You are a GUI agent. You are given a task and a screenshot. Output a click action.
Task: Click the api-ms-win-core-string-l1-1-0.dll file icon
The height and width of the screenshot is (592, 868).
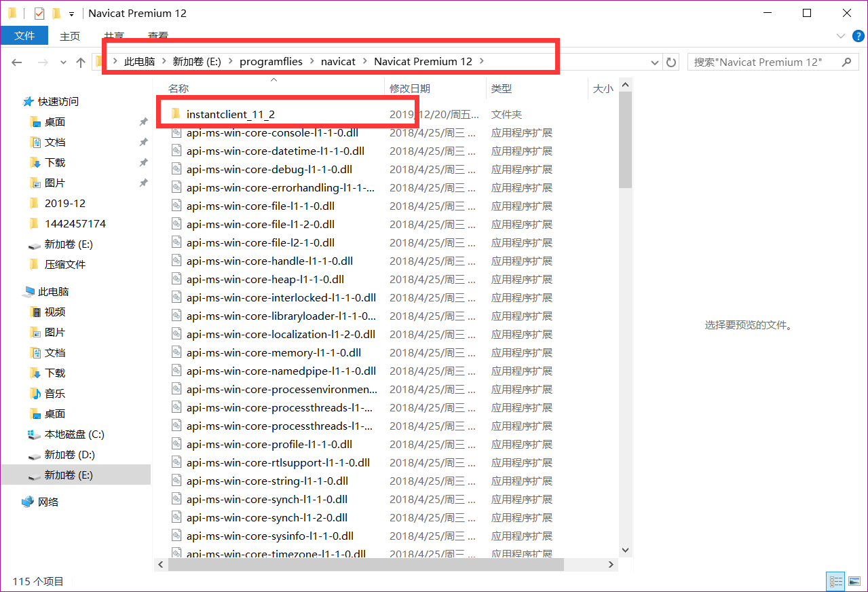[176, 481]
